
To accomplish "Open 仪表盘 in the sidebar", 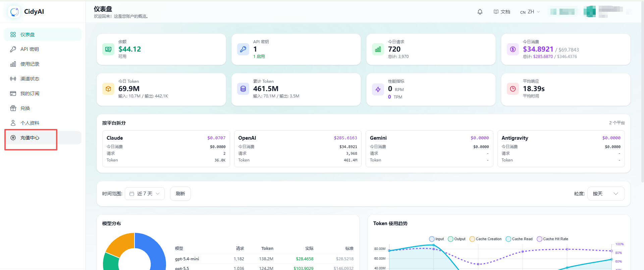I will [x=43, y=35].
